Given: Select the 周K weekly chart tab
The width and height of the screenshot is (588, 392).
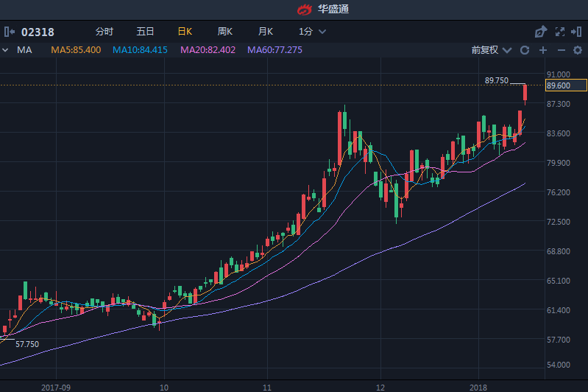Looking at the screenshot, I should [x=225, y=32].
